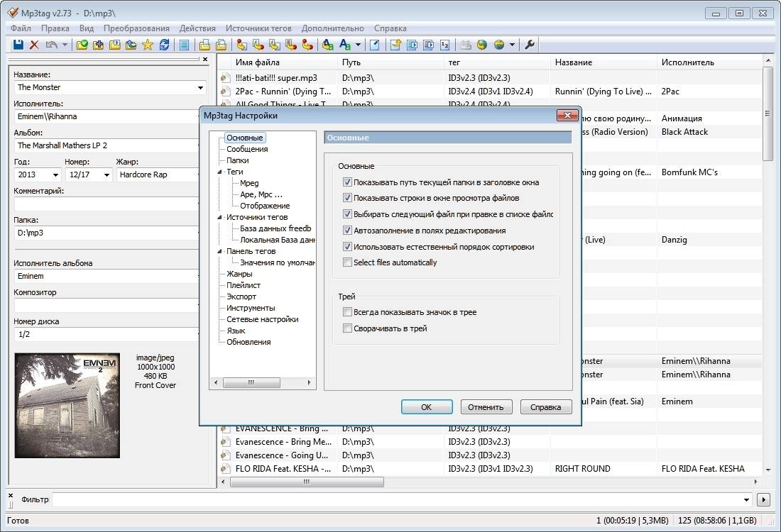
Task: Uncheck show current folder path in title
Action: [347, 182]
